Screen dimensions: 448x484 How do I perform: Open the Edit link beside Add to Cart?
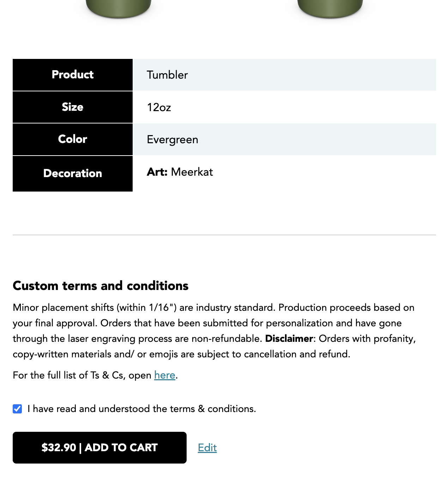[x=207, y=448]
